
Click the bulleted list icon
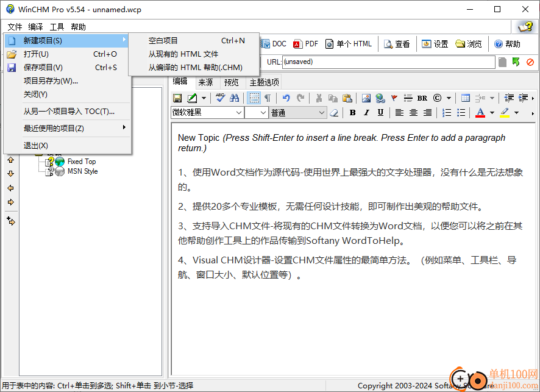click(x=461, y=113)
